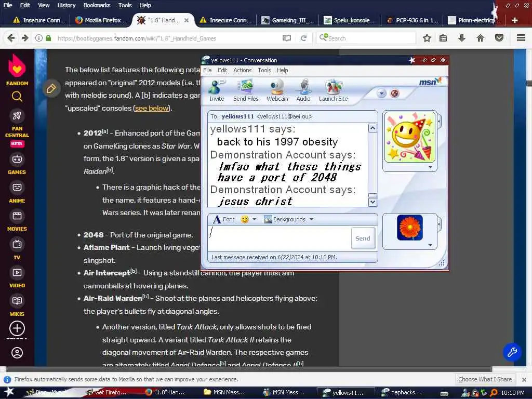The width and height of the screenshot is (532, 399).
Task: Open Wikis in Fandom sidebar
Action: point(17,305)
